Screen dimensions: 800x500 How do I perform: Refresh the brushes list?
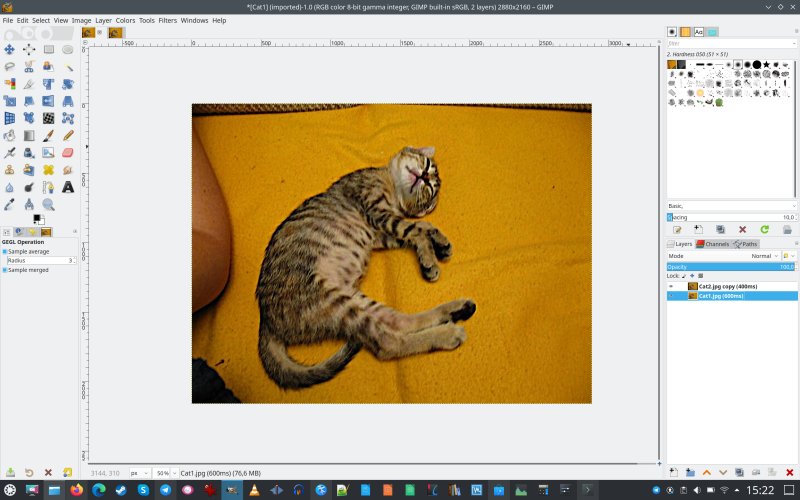point(764,230)
